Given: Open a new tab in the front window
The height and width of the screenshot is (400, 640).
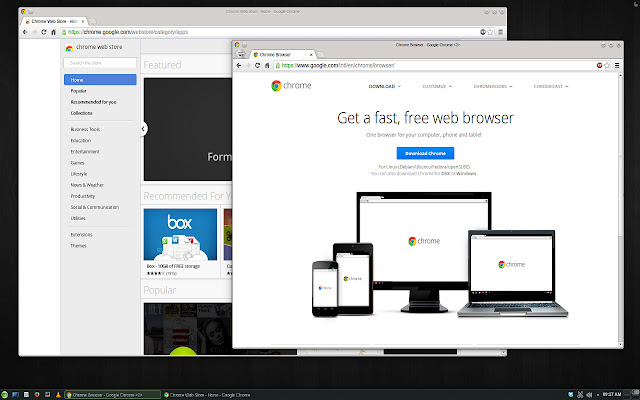Looking at the screenshot, I should click(321, 55).
